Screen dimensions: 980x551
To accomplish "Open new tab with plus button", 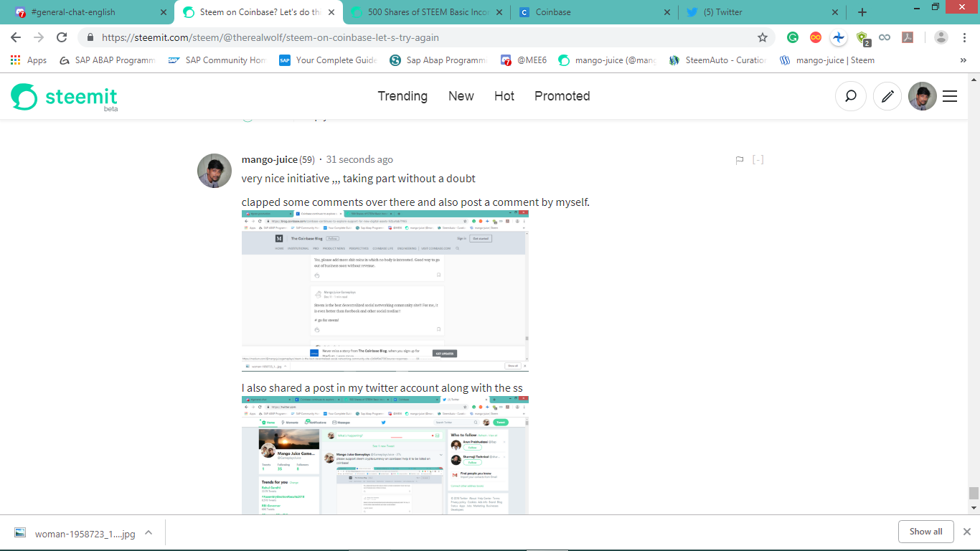I will [x=862, y=12].
